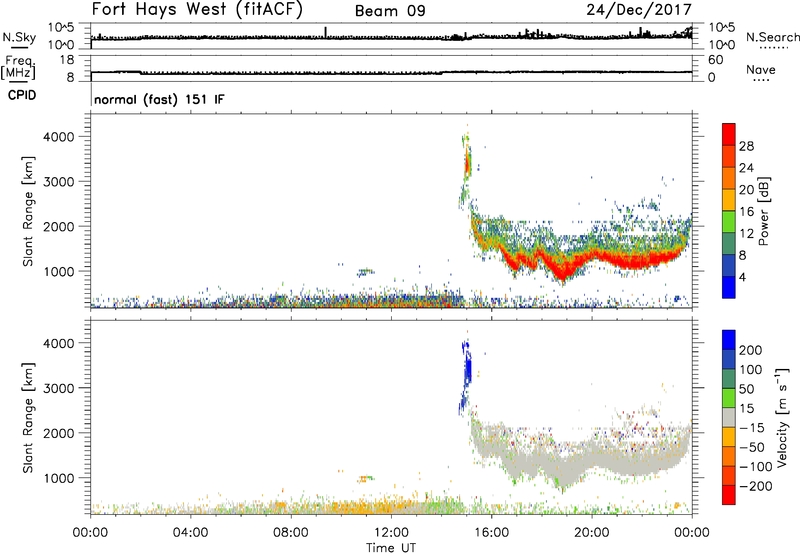Click the '4' power colorbar tick
The width and height of the screenshot is (800, 554).
pos(742,277)
